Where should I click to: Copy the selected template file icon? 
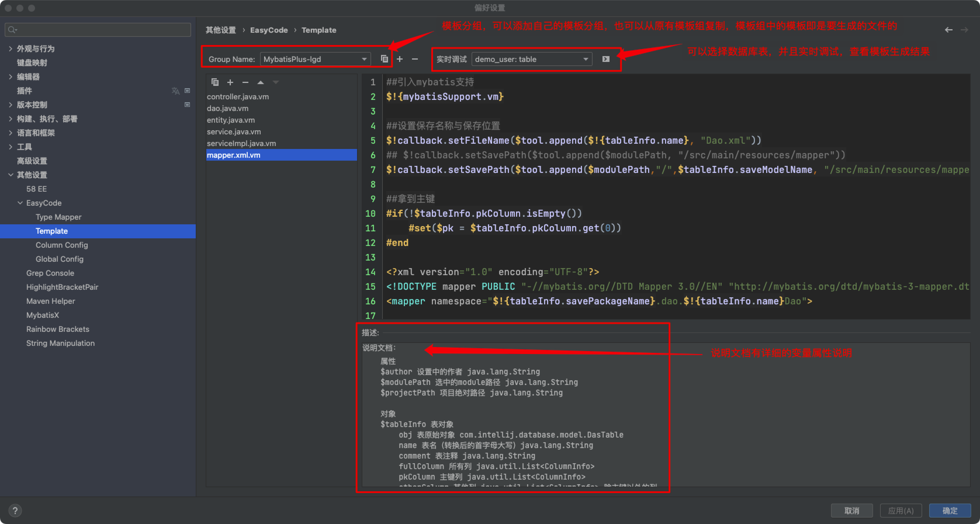click(215, 82)
